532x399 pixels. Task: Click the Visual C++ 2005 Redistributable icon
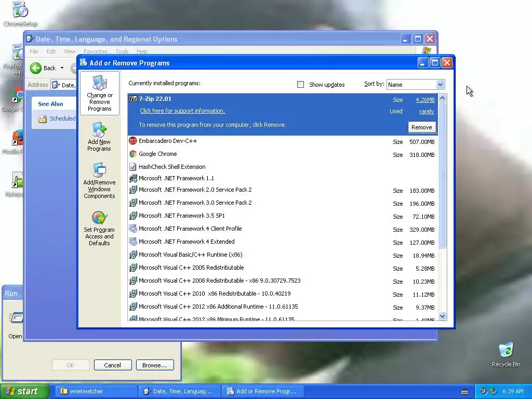[133, 268]
